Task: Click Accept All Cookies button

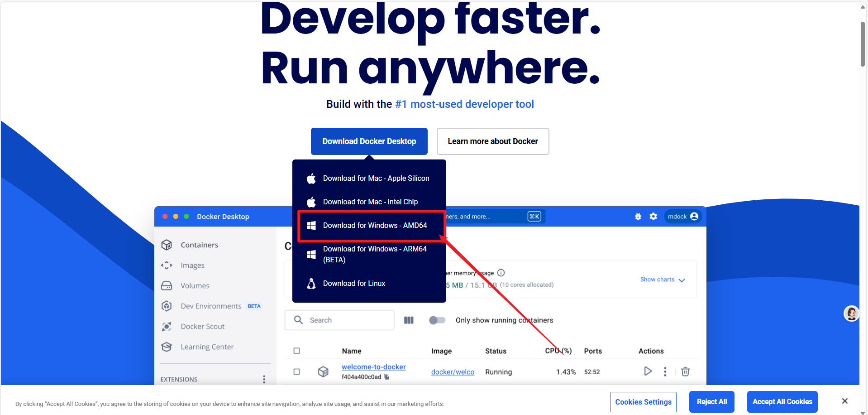Action: tap(782, 402)
